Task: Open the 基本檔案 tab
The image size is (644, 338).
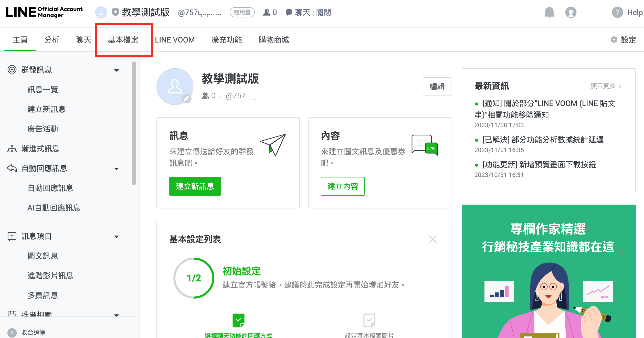Action: click(x=123, y=40)
